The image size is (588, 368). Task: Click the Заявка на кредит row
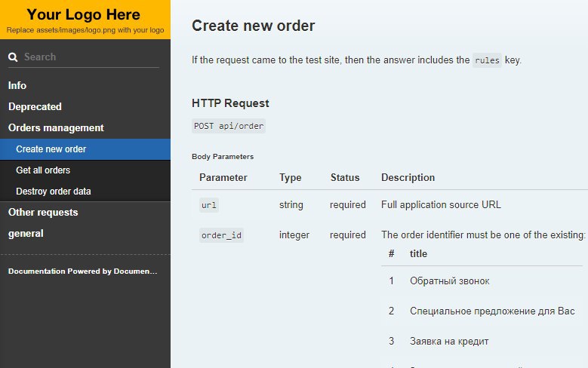click(482, 342)
